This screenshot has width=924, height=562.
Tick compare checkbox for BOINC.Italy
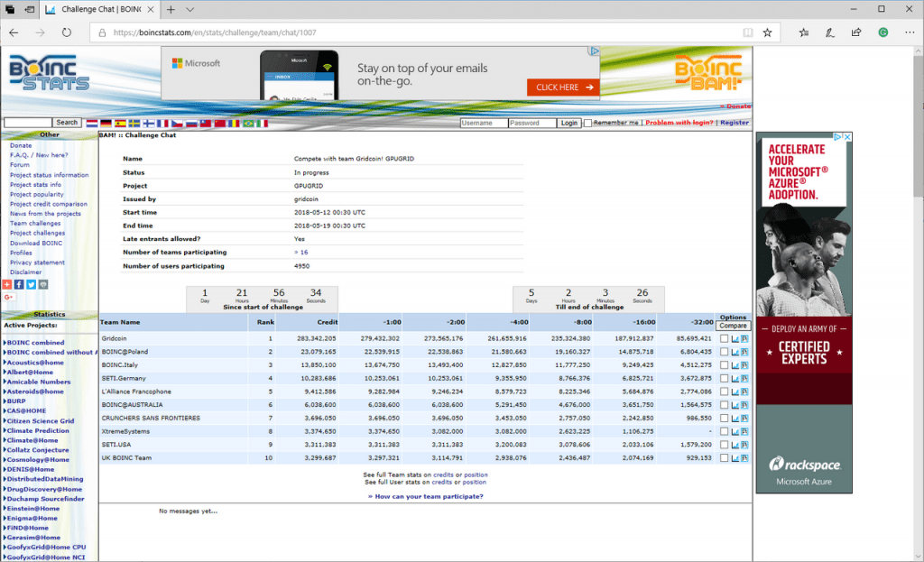[725, 365]
